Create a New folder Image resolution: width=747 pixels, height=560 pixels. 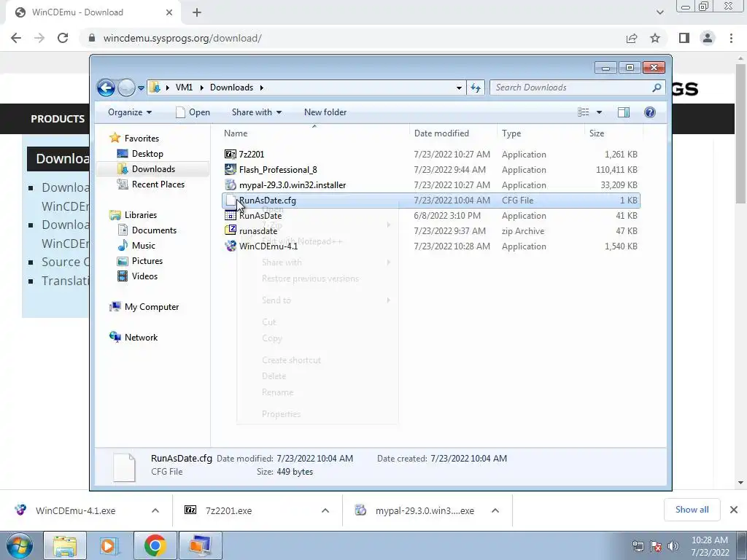click(325, 112)
